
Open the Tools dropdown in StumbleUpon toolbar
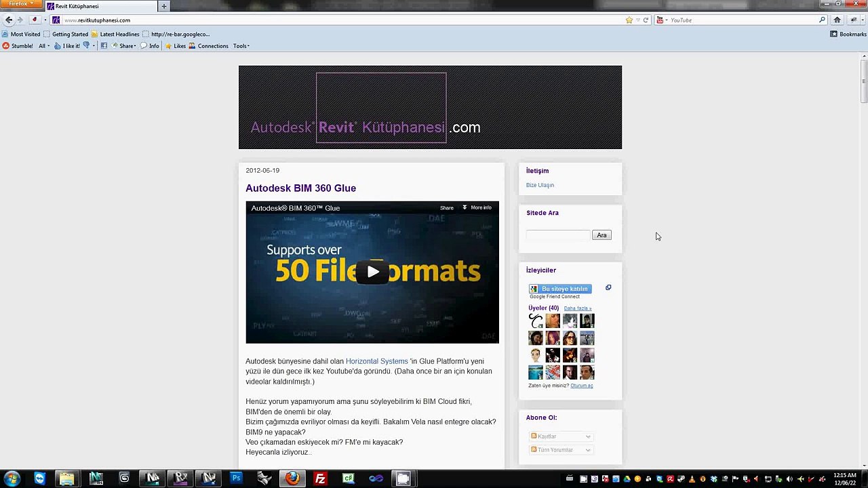(x=241, y=46)
